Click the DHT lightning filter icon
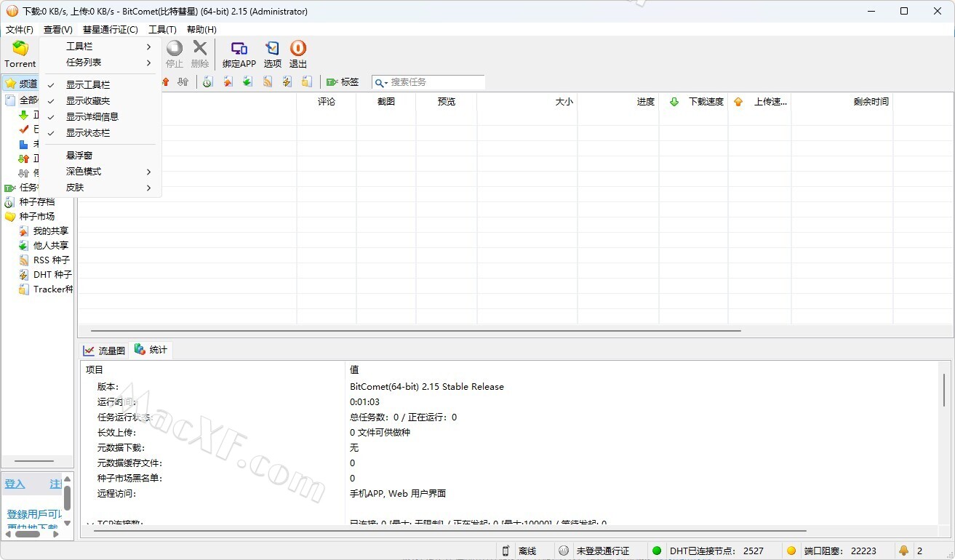 point(287,82)
